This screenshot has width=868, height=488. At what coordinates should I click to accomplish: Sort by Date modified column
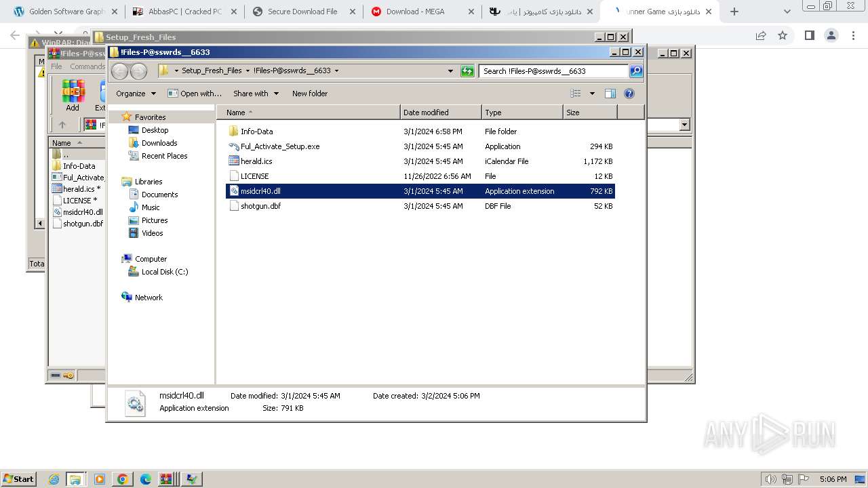tap(441, 113)
